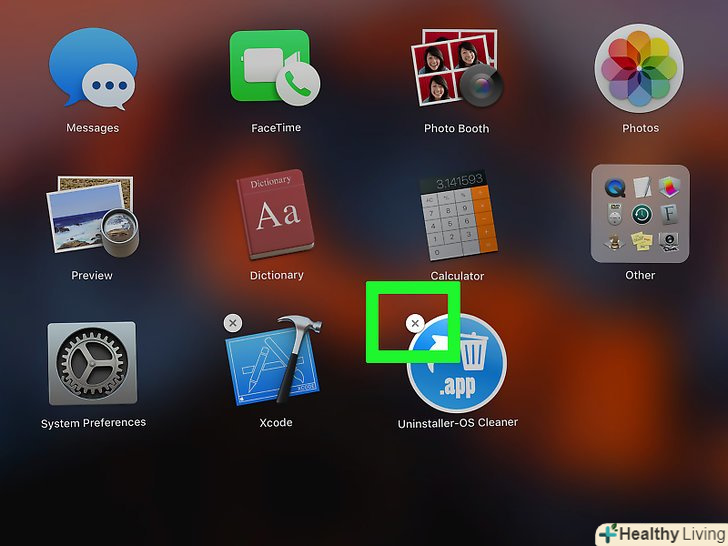
Task: Click the delete X on Xcode
Action: pos(233,323)
